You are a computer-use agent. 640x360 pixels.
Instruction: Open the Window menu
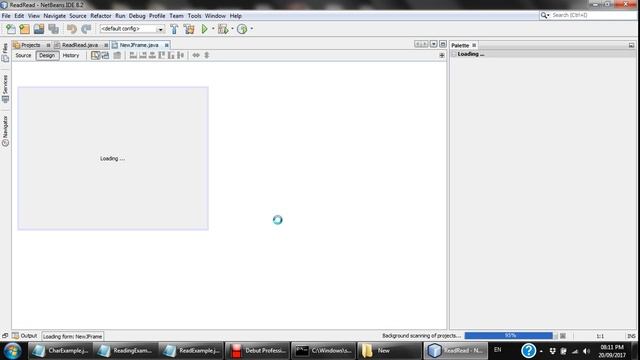click(215, 16)
